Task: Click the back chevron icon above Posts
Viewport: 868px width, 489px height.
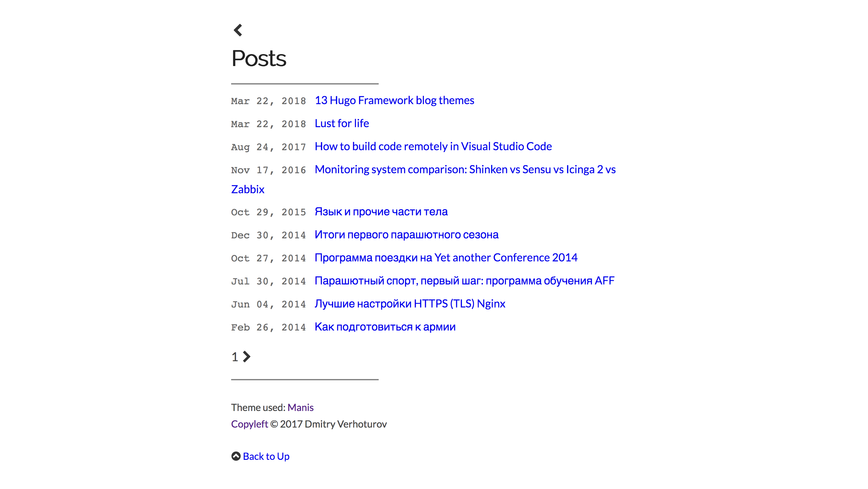Action: click(x=238, y=30)
